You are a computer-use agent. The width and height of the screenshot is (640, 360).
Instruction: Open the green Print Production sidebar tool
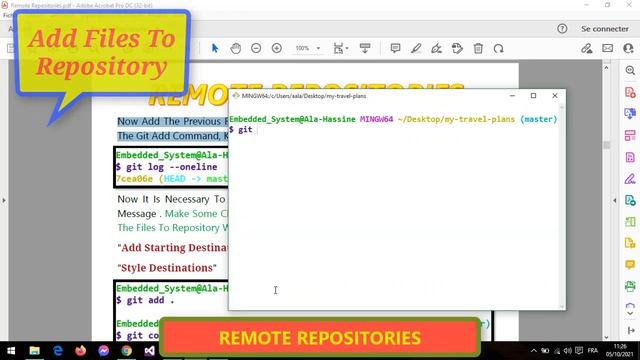[x=630, y=286]
